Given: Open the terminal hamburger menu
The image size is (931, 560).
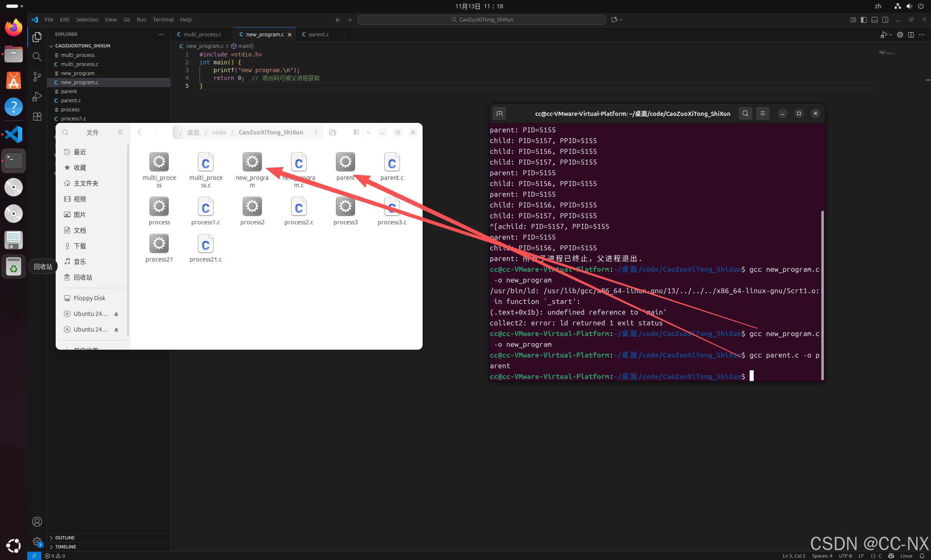Looking at the screenshot, I should (x=762, y=113).
